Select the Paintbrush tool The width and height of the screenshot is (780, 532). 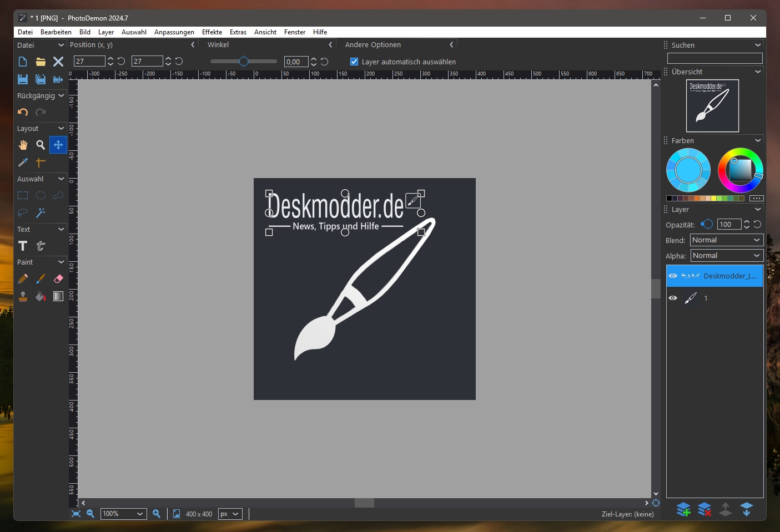[41, 278]
